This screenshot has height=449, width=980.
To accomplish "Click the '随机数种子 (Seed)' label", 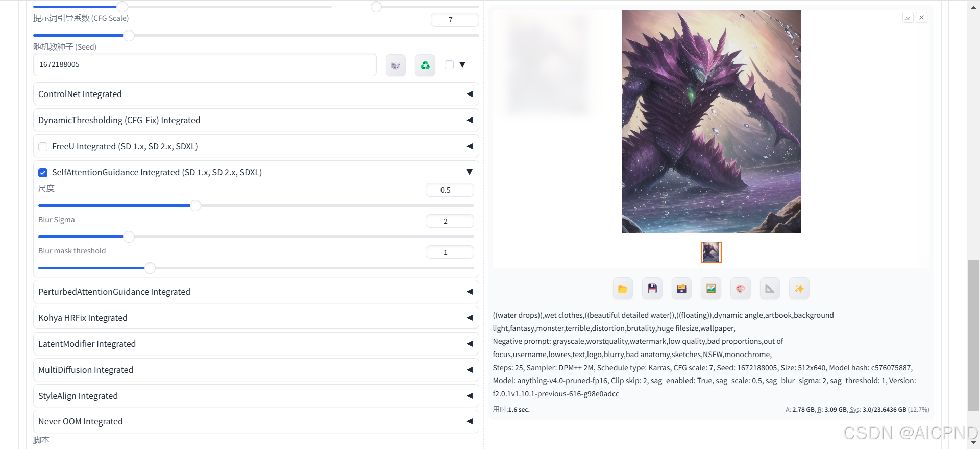I will point(65,47).
